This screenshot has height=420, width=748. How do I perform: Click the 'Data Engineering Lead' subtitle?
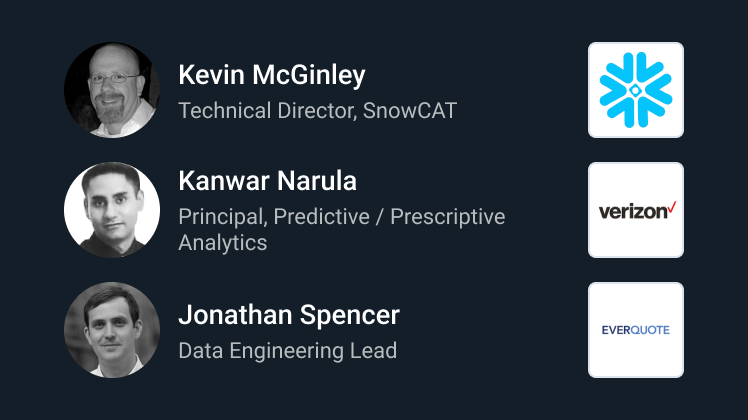point(287,350)
